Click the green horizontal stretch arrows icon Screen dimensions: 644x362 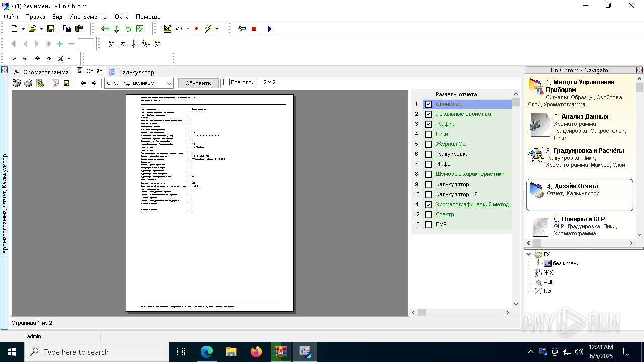click(105, 29)
